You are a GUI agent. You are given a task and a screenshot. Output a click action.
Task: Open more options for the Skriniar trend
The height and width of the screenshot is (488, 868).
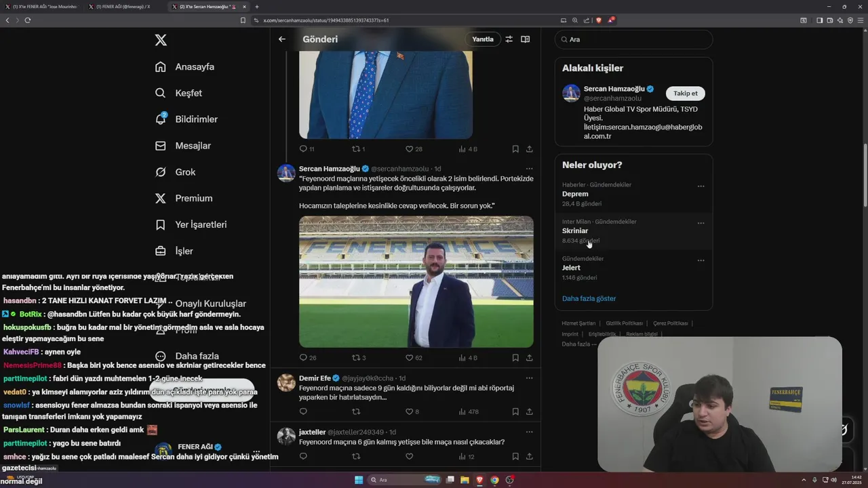pyautogui.click(x=701, y=223)
